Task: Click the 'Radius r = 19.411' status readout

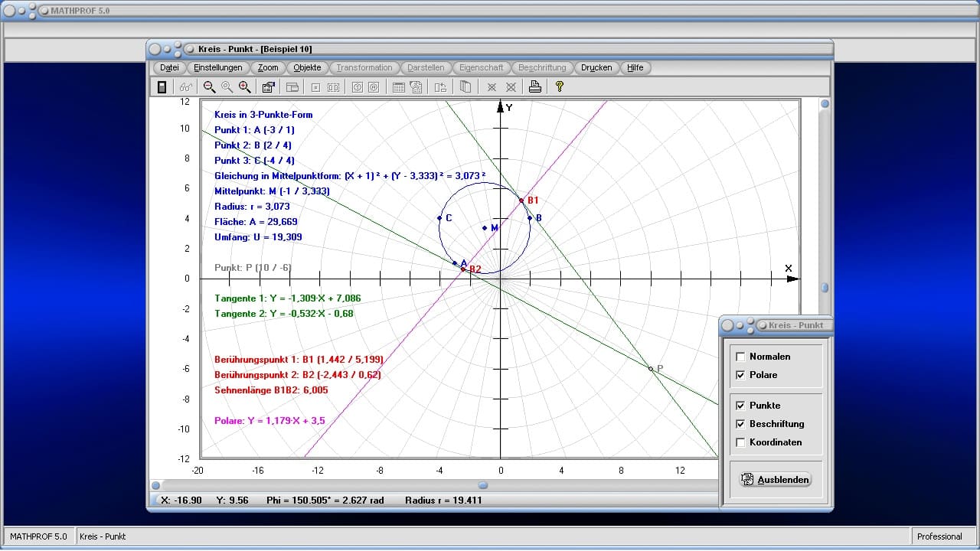Action: point(443,500)
